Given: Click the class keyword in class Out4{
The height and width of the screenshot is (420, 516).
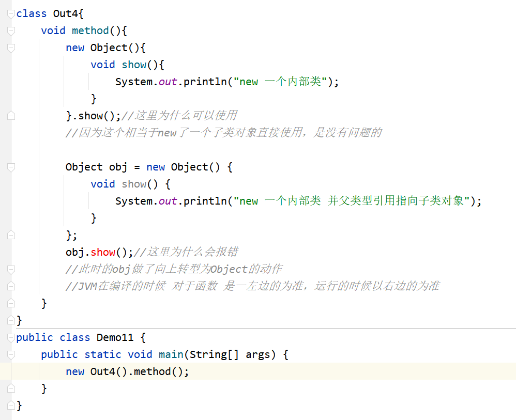Looking at the screenshot, I should click(x=31, y=14).
